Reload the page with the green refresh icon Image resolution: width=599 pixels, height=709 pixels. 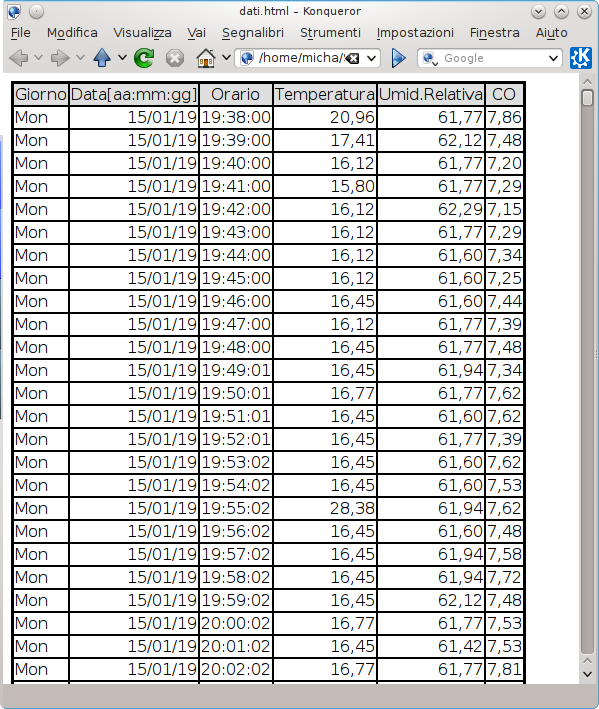(144, 58)
